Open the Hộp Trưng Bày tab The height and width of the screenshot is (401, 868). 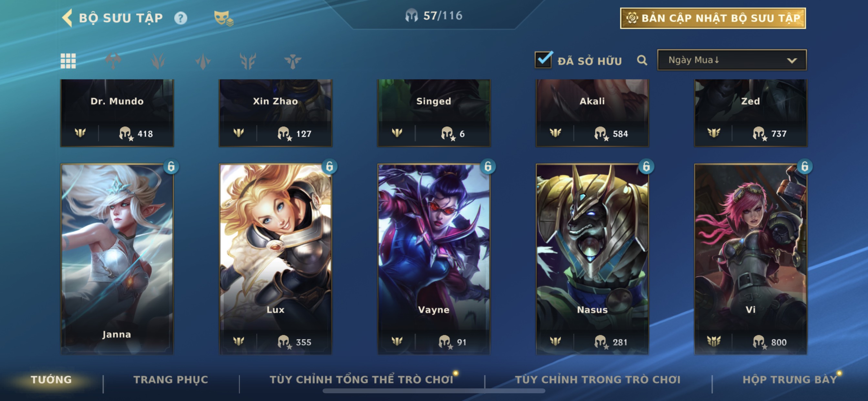click(790, 380)
